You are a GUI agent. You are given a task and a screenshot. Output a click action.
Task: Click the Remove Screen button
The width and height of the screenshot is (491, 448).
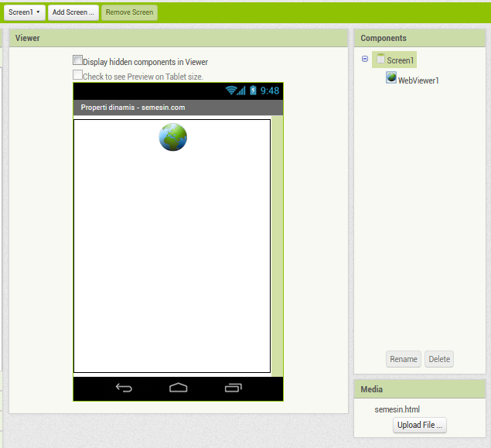[x=129, y=12]
